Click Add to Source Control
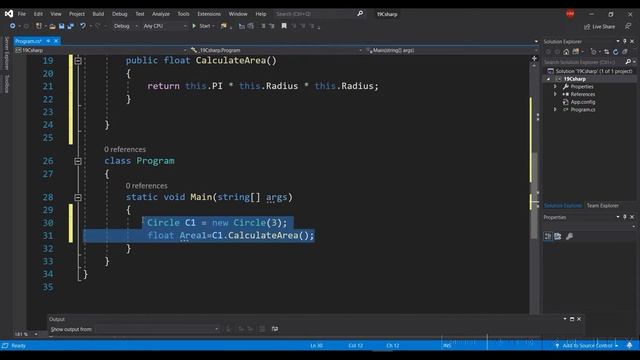The height and width of the screenshot is (360, 640). point(587,346)
